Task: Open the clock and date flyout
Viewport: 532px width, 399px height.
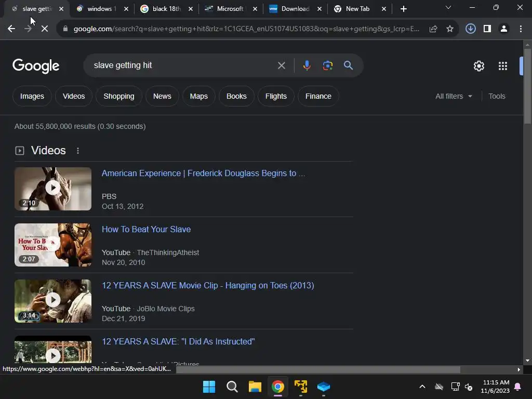Action: coord(495,387)
